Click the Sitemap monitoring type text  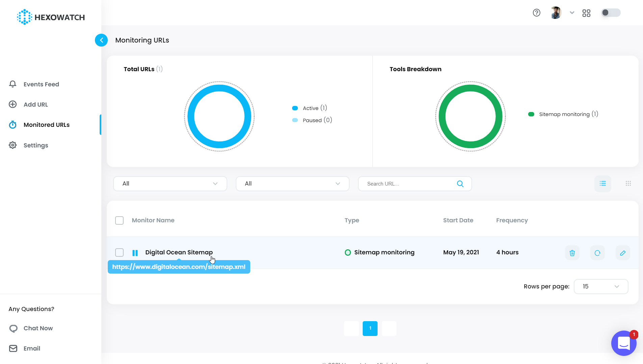(384, 252)
